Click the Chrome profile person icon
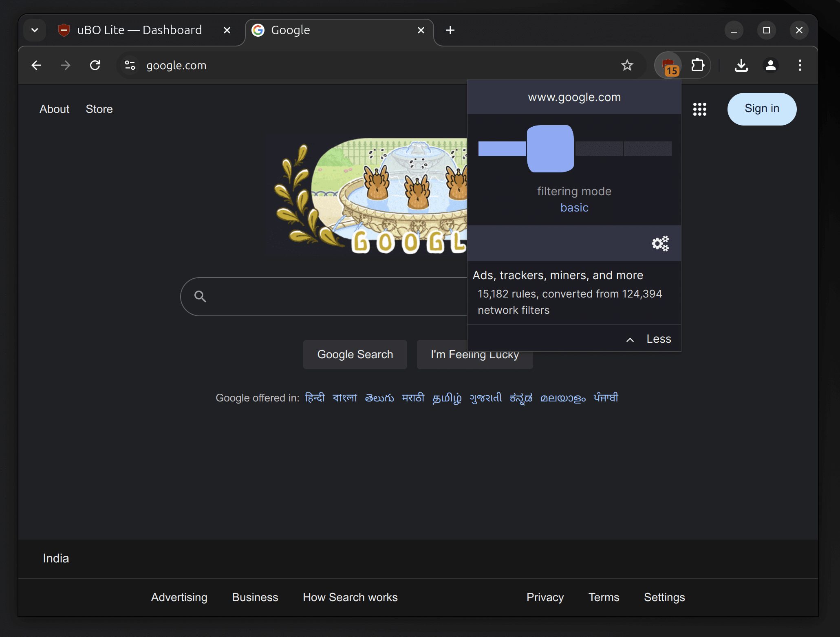This screenshot has width=840, height=637. coord(770,65)
